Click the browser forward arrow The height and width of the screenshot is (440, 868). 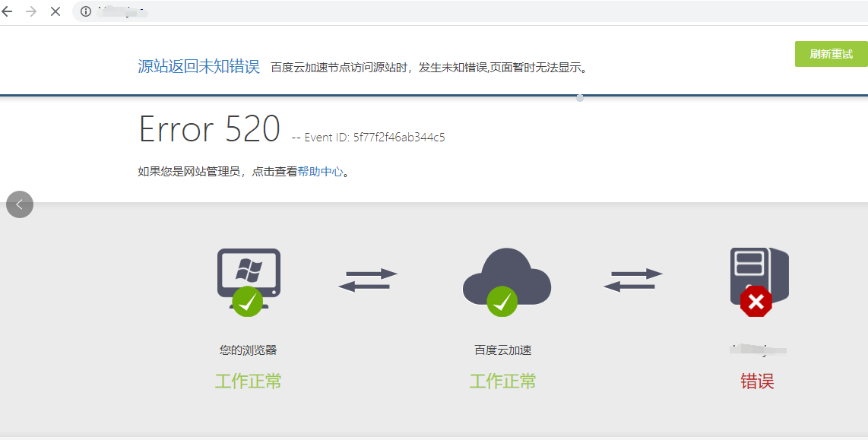click(31, 11)
